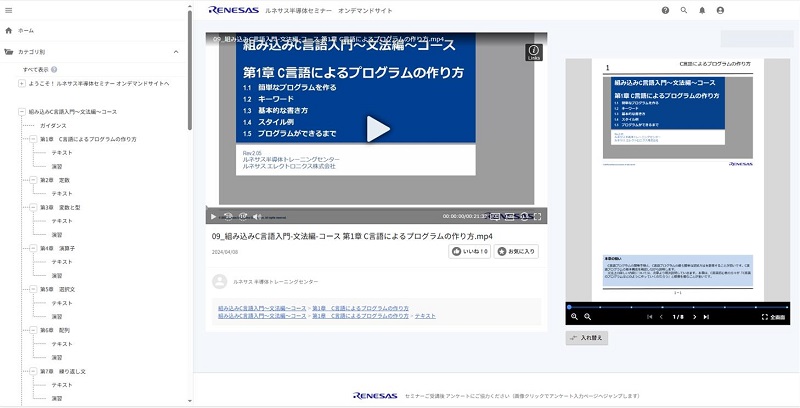Open 演習 under 第3章 変数と型
Image resolution: width=800 pixels, height=408 pixels.
click(57, 235)
